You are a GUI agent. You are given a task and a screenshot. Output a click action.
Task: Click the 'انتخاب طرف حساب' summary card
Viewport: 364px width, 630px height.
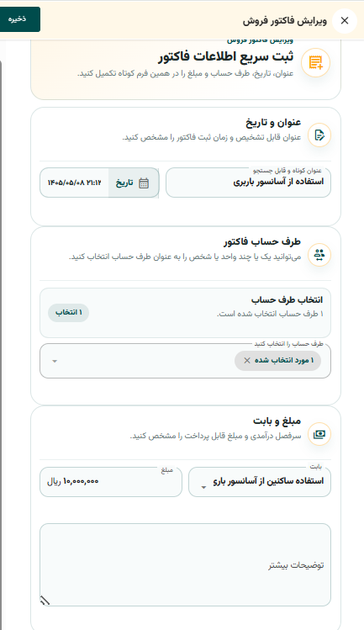click(185, 313)
